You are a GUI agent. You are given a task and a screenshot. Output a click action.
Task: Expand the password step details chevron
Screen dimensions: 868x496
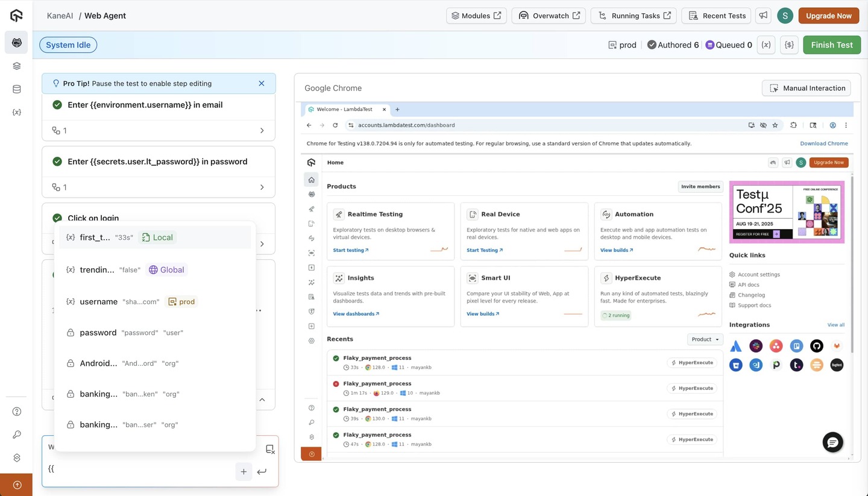262,187
